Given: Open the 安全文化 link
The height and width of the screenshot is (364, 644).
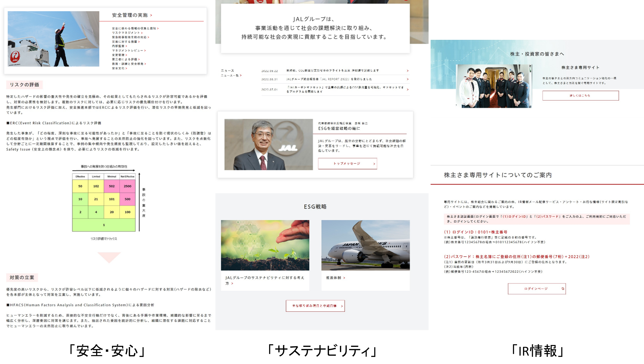Looking at the screenshot, I should 118,68.
